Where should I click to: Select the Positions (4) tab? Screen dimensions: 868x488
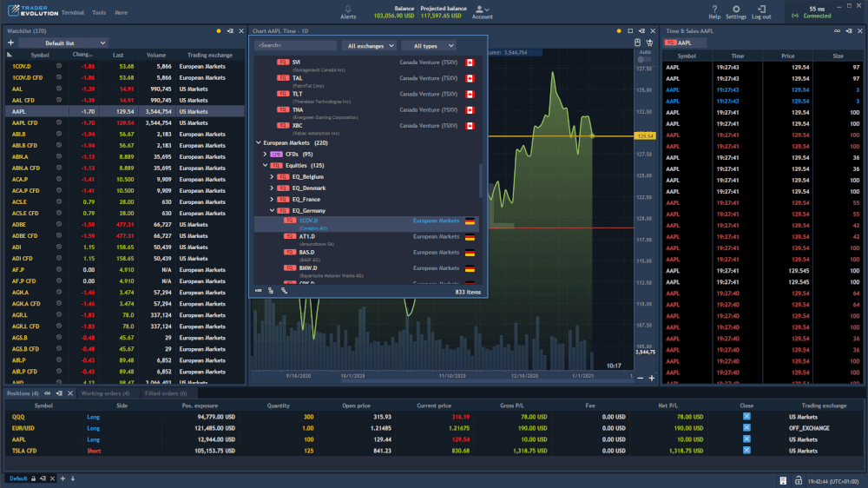23,393
